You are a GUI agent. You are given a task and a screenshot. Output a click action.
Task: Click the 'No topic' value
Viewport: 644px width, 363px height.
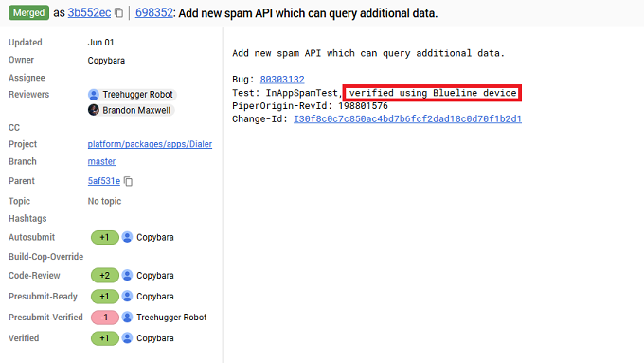point(104,201)
